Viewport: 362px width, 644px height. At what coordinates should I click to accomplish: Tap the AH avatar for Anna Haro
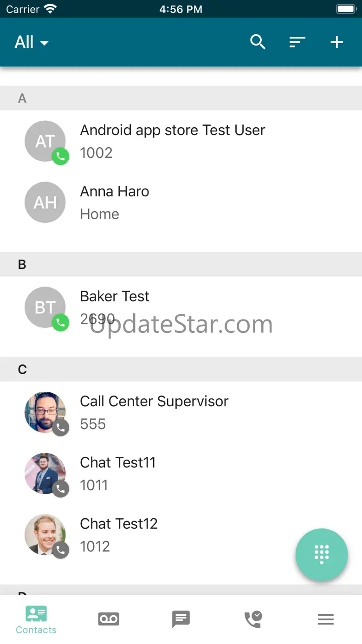[45, 202]
